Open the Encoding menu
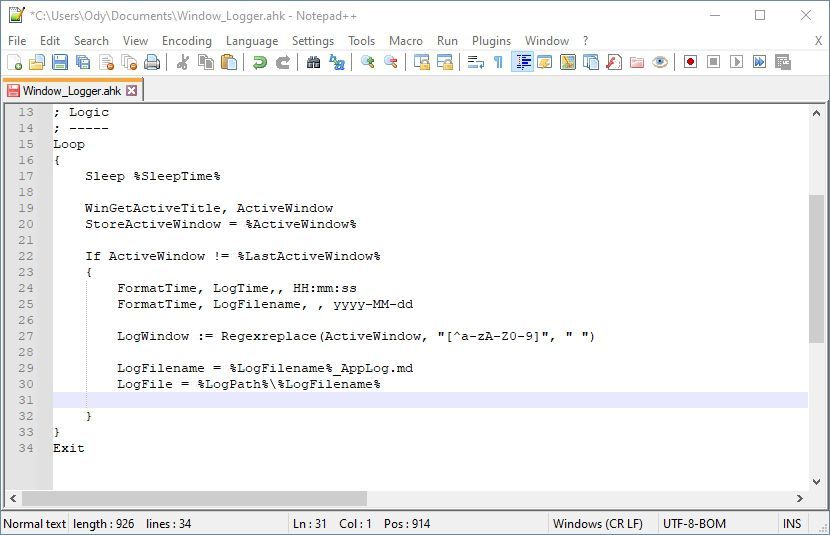The height and width of the screenshot is (535, 830). 186,41
